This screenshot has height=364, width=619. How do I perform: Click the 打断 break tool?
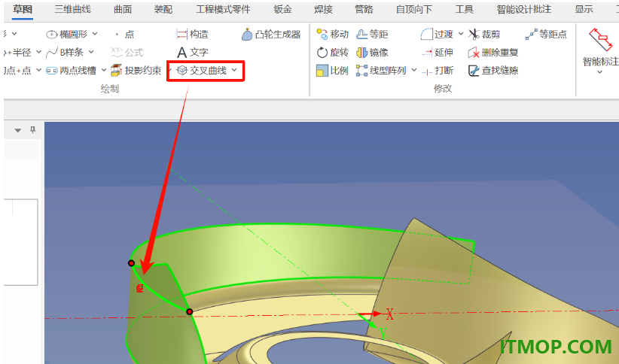click(x=437, y=71)
